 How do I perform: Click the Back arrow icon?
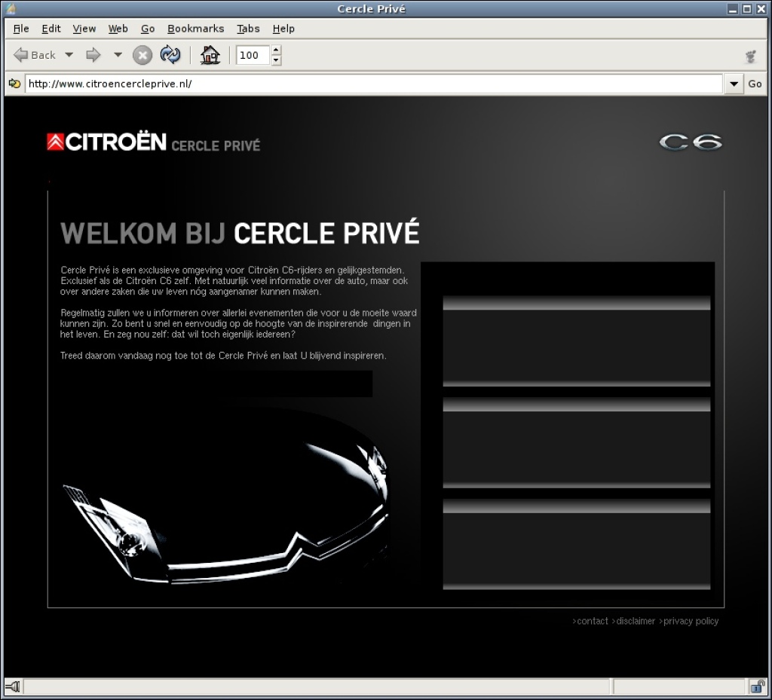[21, 54]
